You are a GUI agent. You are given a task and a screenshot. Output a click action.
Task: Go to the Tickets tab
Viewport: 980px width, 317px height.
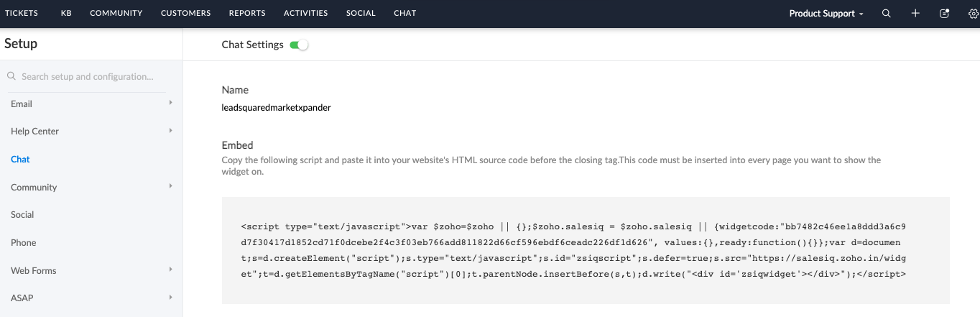coord(22,13)
